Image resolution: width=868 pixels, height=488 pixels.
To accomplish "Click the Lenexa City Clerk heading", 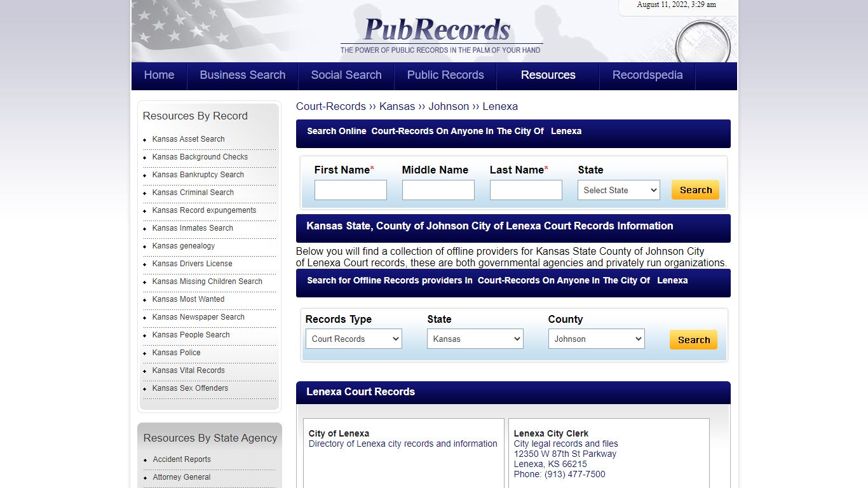I will 552,433.
